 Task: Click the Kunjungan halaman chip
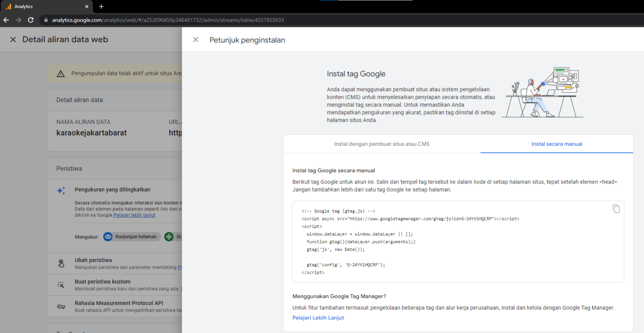132,236
